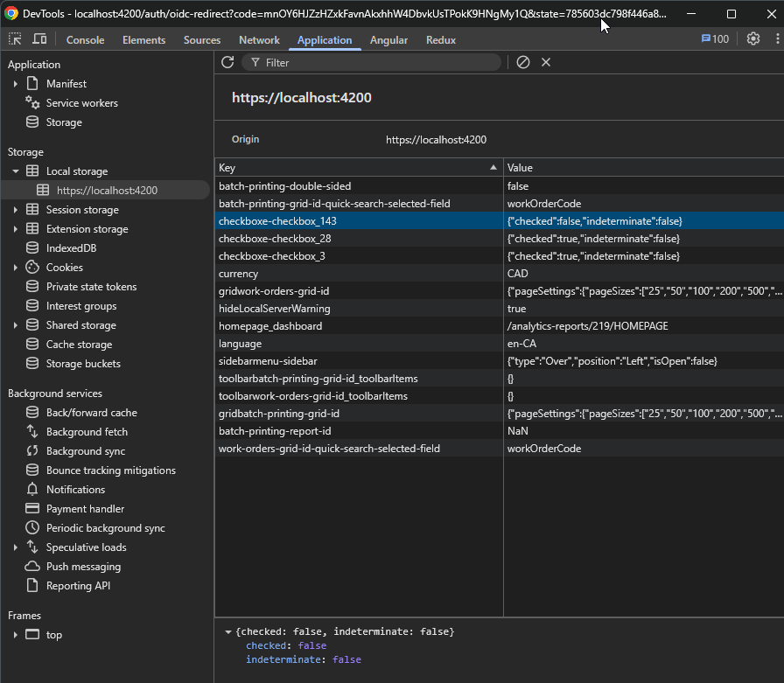Click the refresh storage icon
Screen dimensions: 784x683
[227, 62]
